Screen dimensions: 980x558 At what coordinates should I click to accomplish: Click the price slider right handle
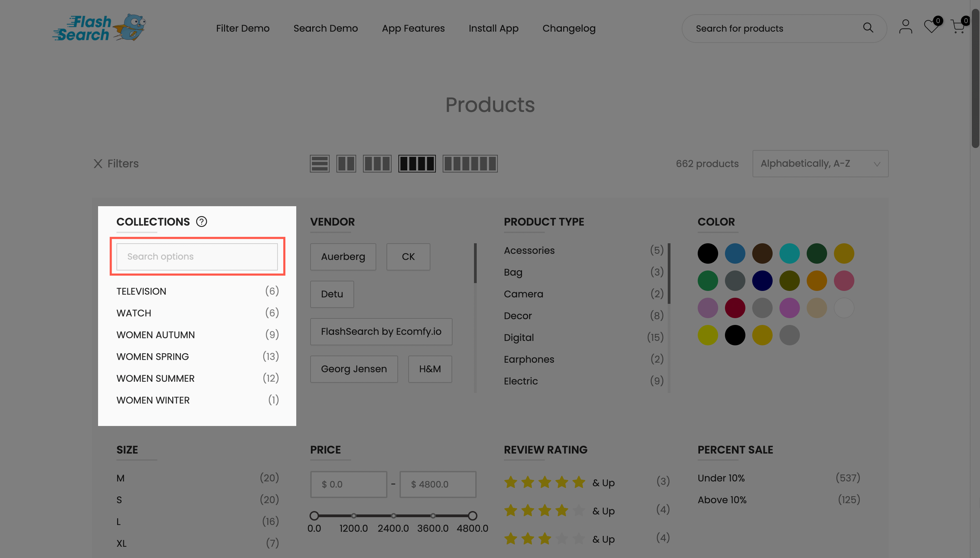pos(473,515)
